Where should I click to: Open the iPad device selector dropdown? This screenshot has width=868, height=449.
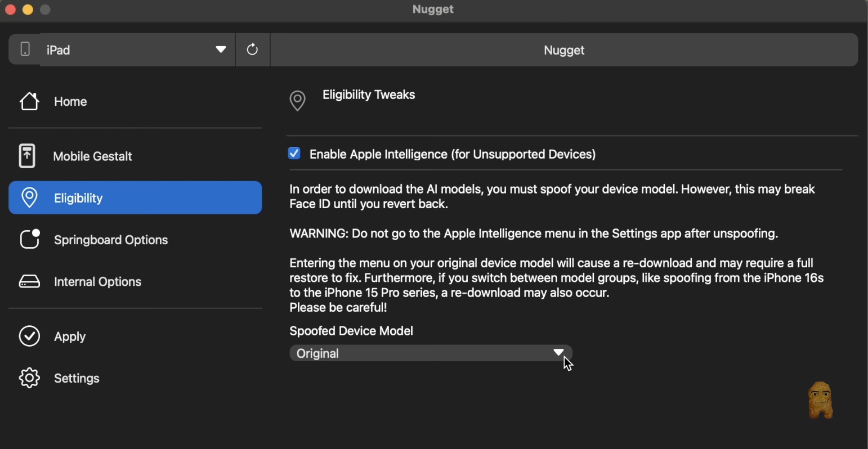(x=137, y=50)
